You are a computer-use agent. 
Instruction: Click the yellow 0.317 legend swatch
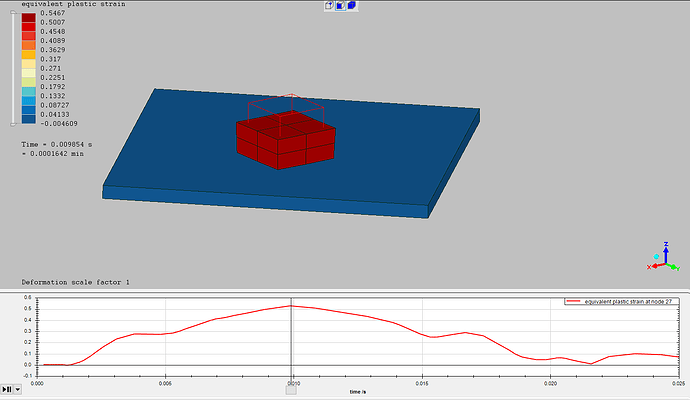point(29,55)
